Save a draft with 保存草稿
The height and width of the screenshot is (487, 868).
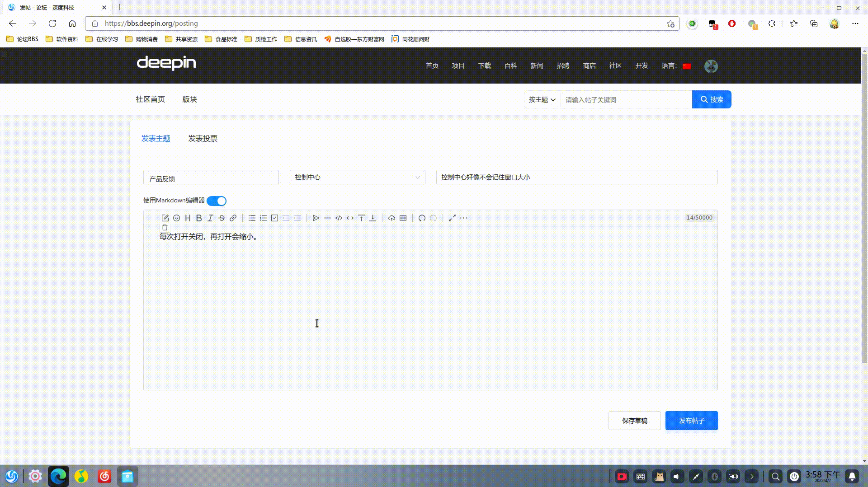634,420
